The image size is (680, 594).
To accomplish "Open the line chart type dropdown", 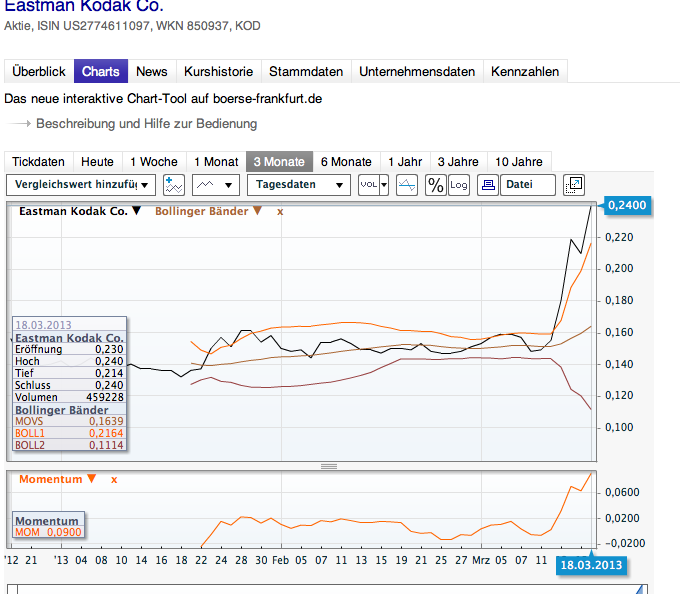I will (x=216, y=185).
